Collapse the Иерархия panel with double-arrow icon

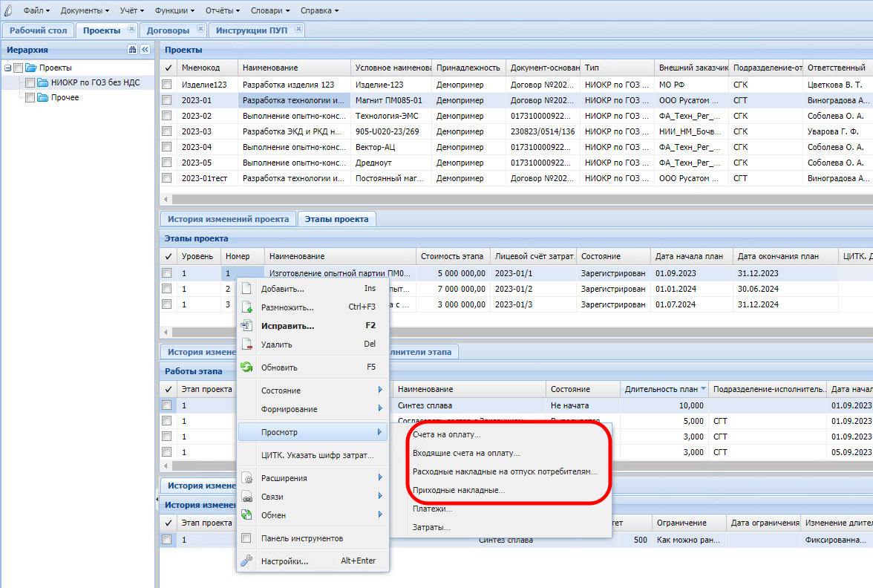[145, 50]
